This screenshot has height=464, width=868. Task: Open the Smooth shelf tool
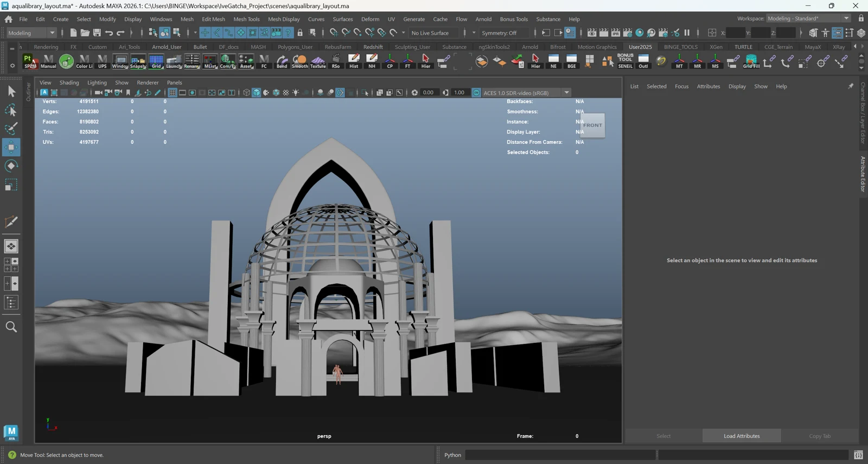[300, 61]
